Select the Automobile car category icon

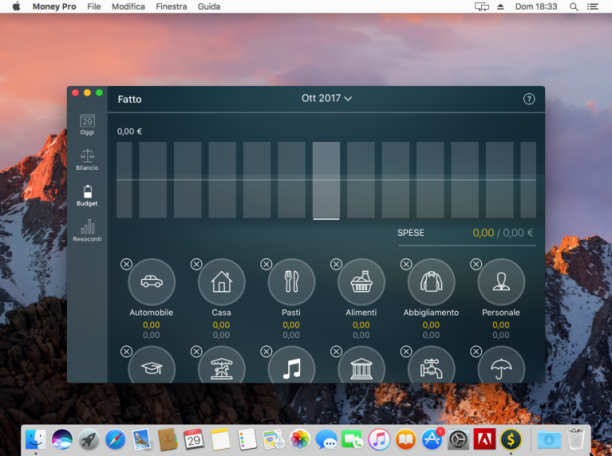pos(151,282)
